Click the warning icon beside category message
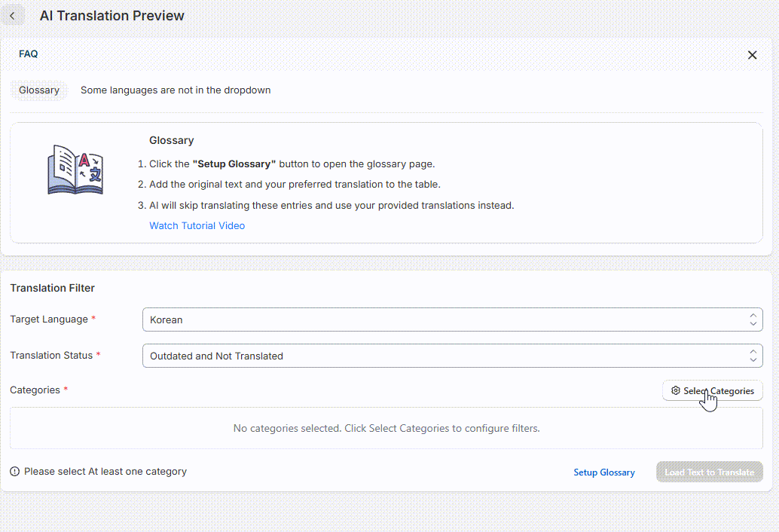 click(15, 472)
